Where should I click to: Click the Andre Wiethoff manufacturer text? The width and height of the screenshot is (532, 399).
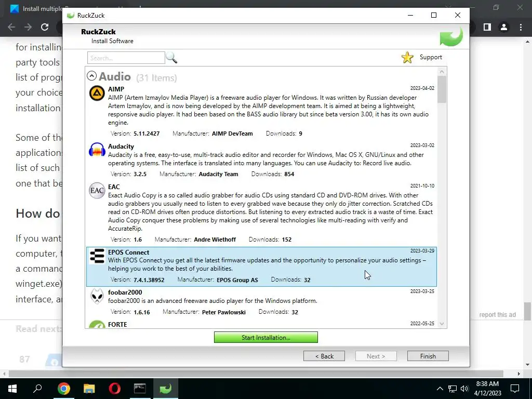(x=215, y=240)
